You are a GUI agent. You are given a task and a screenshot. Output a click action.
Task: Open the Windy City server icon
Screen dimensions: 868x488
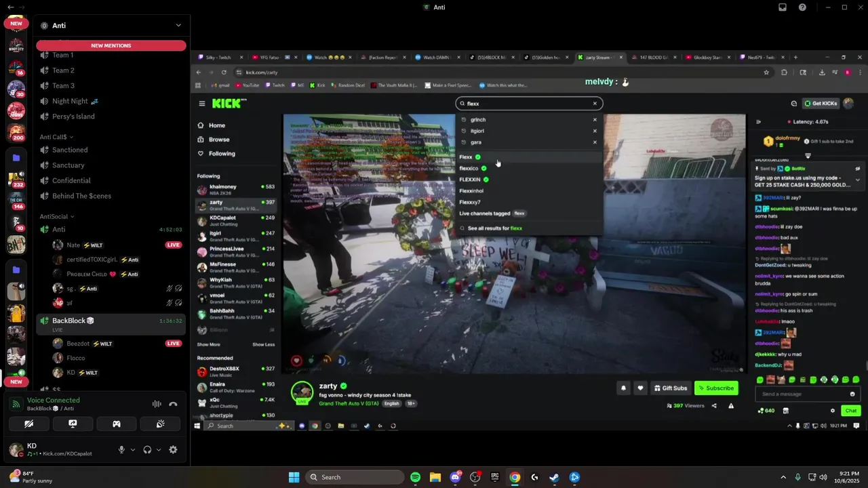pos(16,46)
